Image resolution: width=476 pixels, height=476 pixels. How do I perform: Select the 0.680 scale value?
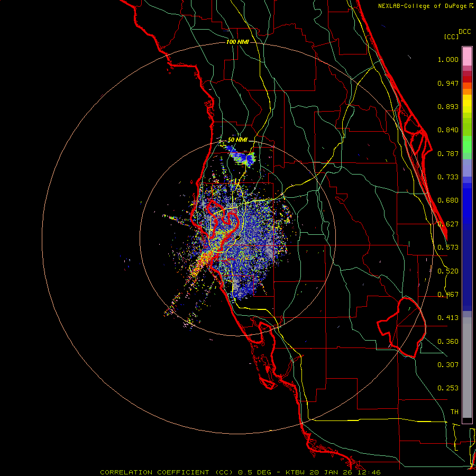pos(448,200)
